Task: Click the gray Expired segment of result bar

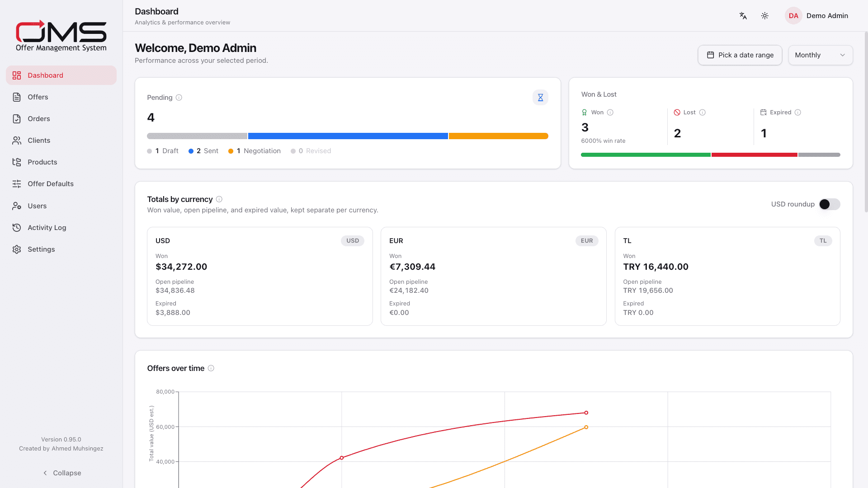Action: coord(819,155)
